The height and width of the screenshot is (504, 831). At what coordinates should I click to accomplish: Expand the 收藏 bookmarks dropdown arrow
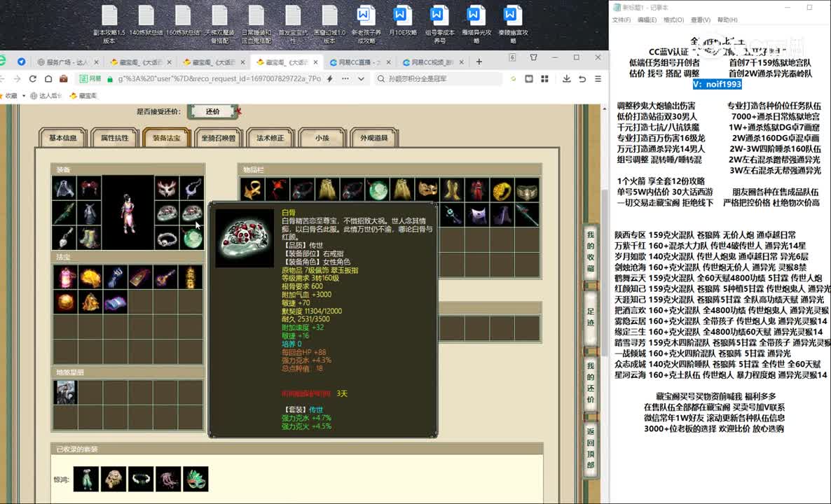pyautogui.click(x=24, y=96)
